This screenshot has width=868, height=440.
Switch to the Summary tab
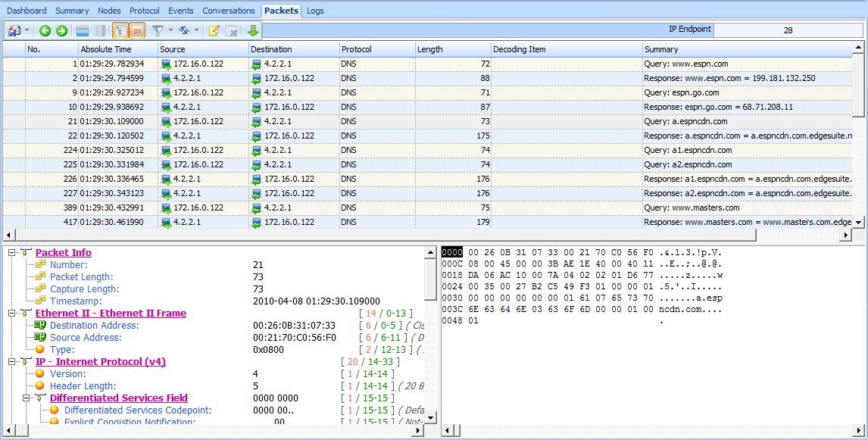click(x=72, y=11)
